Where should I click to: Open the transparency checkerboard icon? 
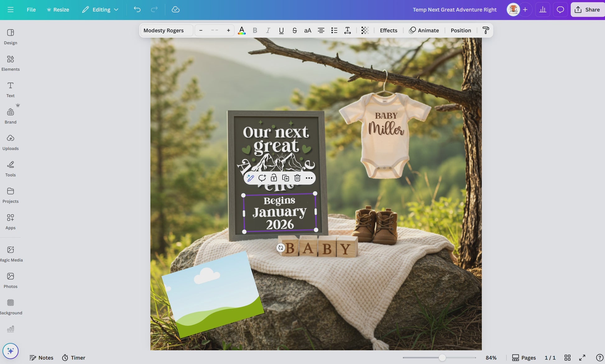(365, 30)
